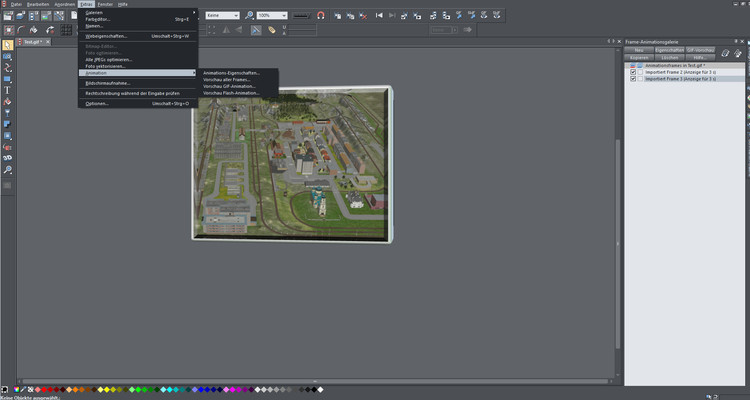Select the Text tool
The image size is (750, 400).
tap(7, 90)
